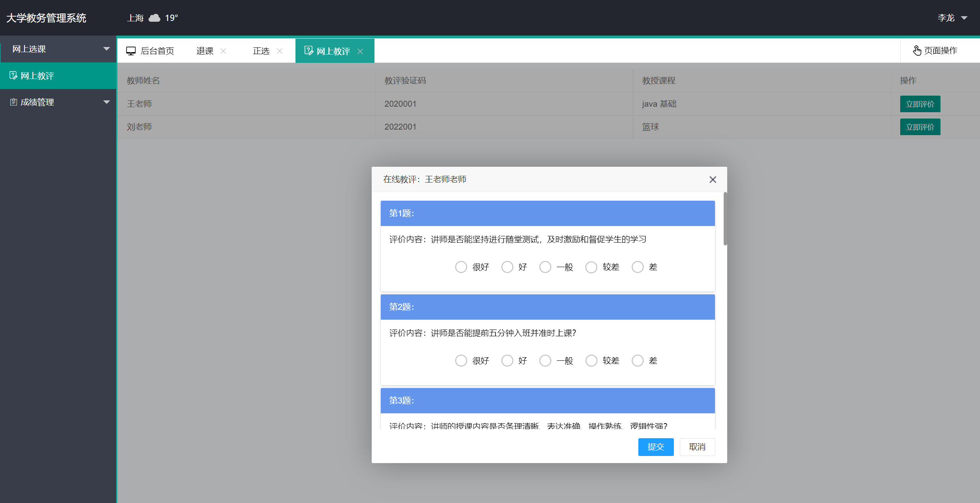
Task: Close the 正选 tab
Action: point(280,51)
